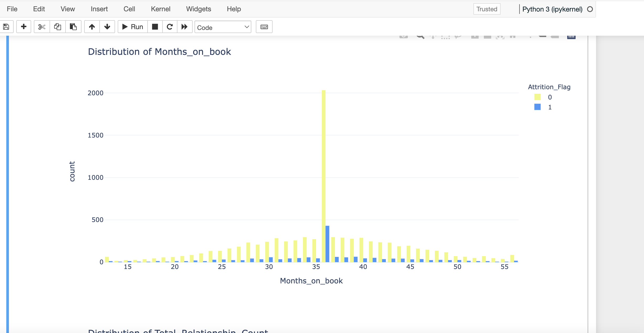Zoom in on the chart with plus icon

tap(475, 37)
